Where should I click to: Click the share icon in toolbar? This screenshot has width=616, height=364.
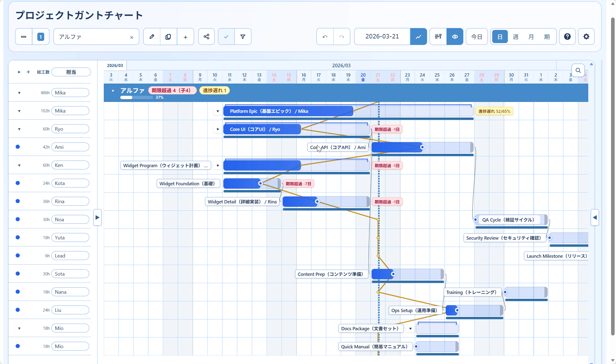[206, 37]
